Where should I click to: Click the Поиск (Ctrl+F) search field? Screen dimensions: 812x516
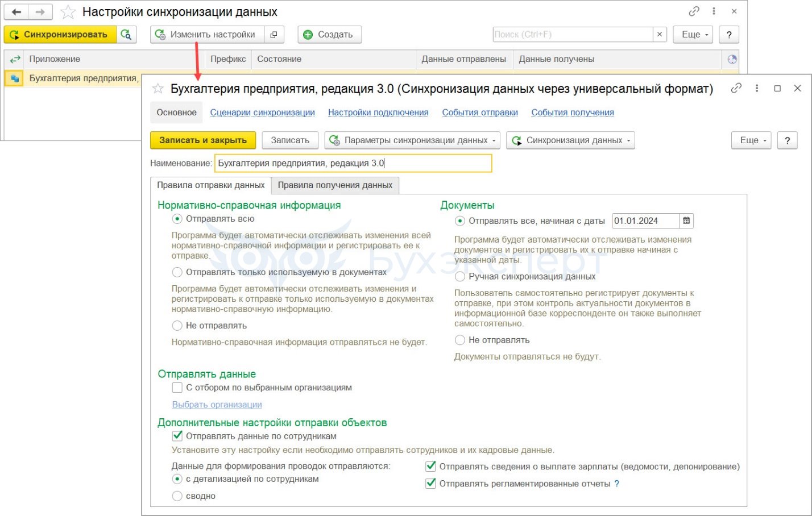coord(573,35)
